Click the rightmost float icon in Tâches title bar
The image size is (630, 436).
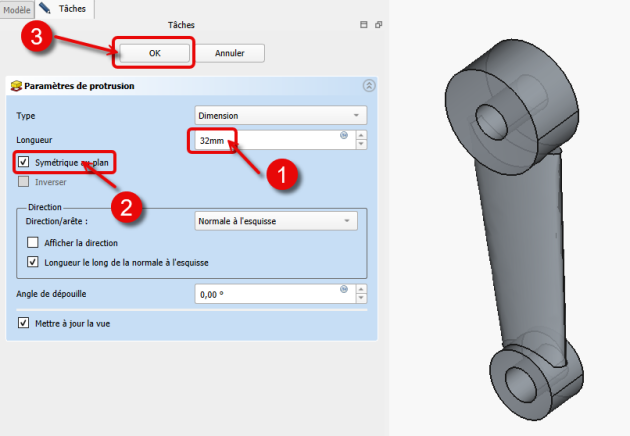tap(377, 24)
